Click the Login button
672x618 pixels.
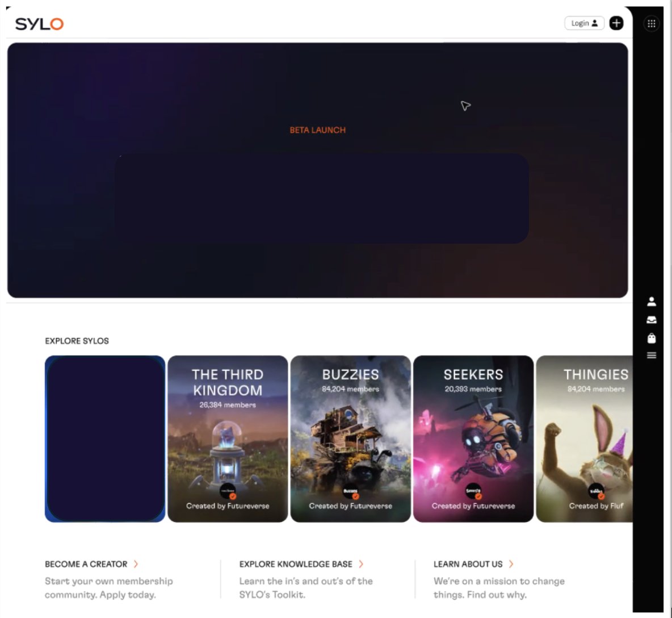point(584,23)
